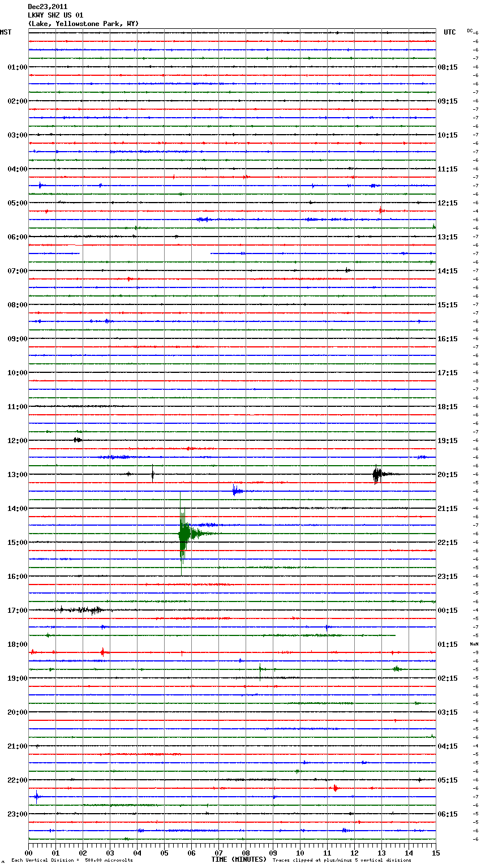Image resolution: width=481 pixels, height=868 pixels.
Task: Click the 20:15 UTC time label
Action: 448,475
